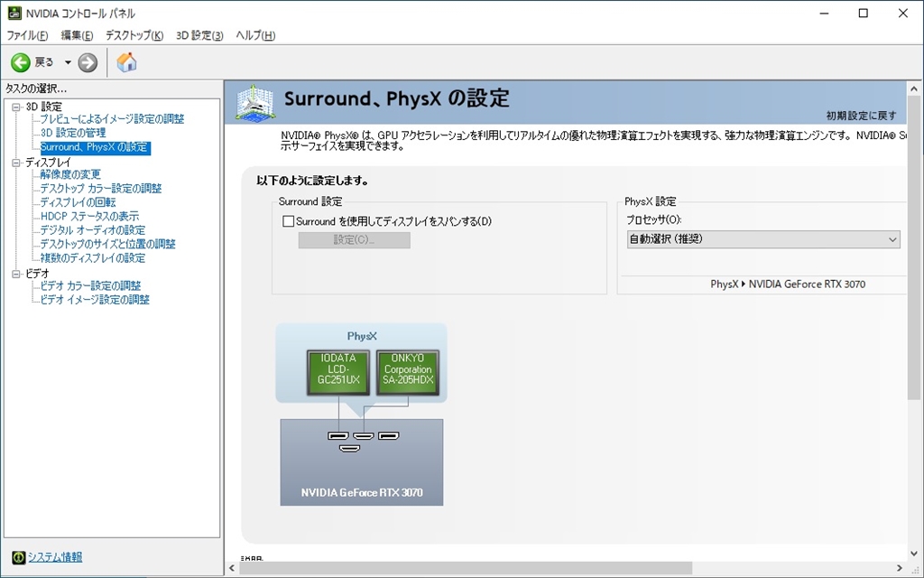The image size is (924, 578).
Task: Open ビデオ カラー設定の調整
Action: point(90,286)
